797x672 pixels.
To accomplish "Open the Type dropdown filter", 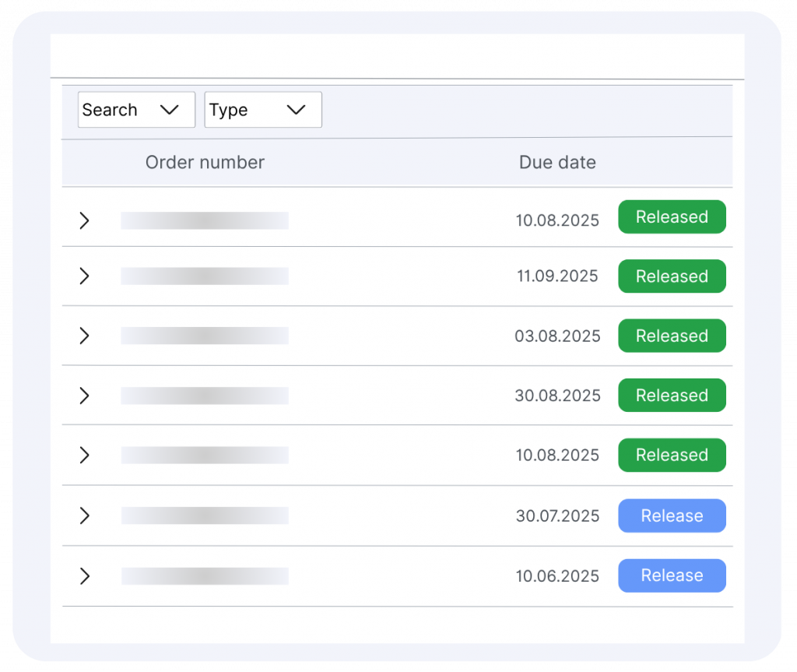I will [262, 110].
